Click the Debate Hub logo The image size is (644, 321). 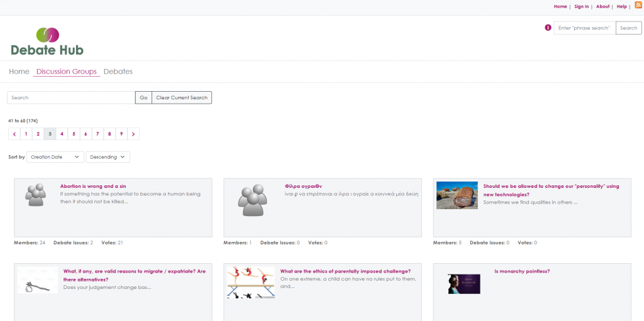[47, 41]
